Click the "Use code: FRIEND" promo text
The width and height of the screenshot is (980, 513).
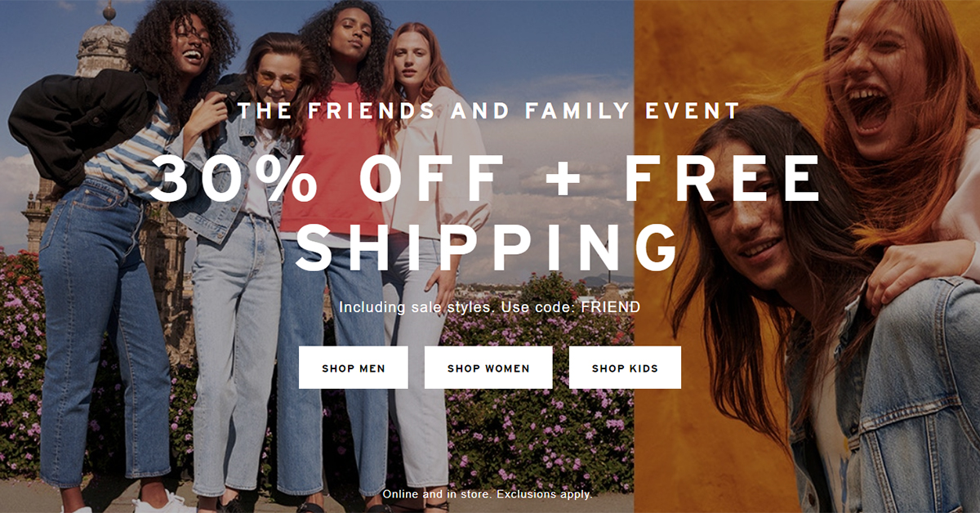pyautogui.click(x=570, y=307)
